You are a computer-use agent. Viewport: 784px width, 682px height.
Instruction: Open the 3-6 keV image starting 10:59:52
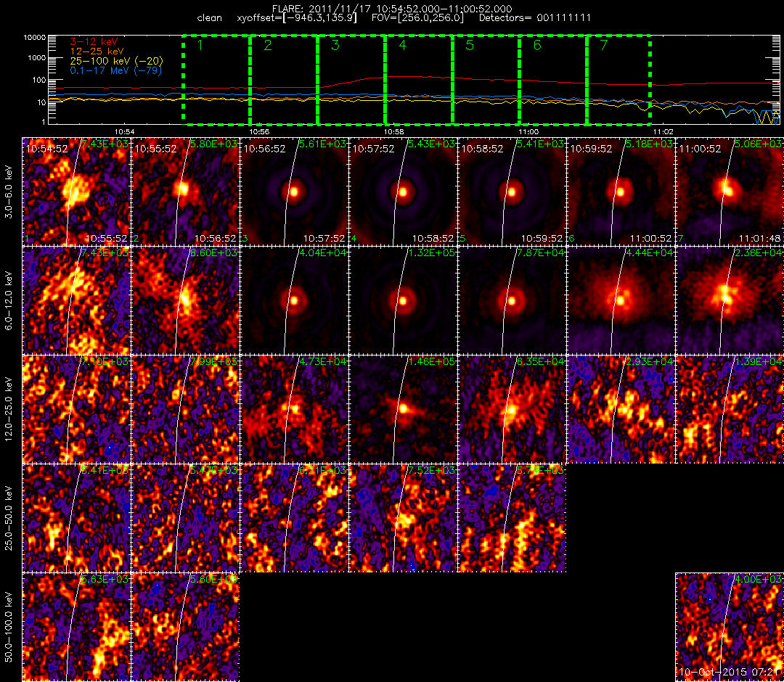coord(621,192)
